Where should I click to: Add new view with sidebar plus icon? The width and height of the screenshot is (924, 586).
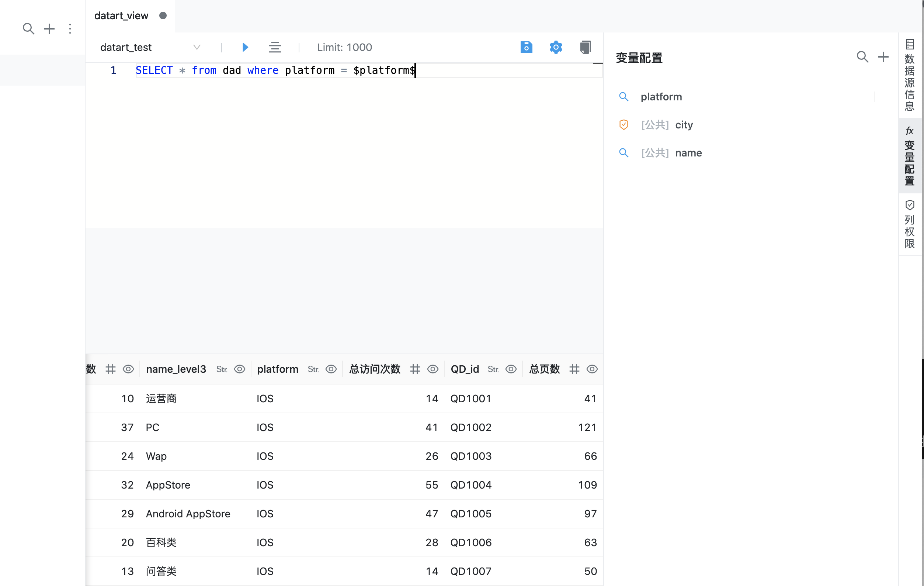49,29
